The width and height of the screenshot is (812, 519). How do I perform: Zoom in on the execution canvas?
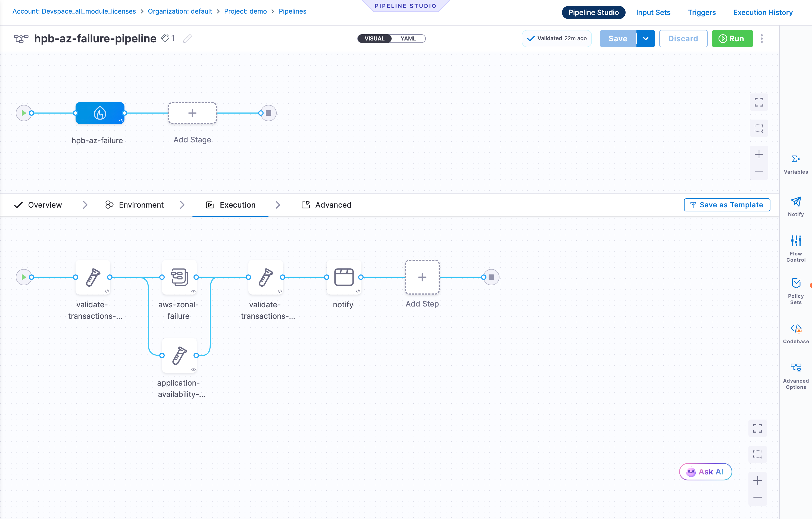coord(757,480)
